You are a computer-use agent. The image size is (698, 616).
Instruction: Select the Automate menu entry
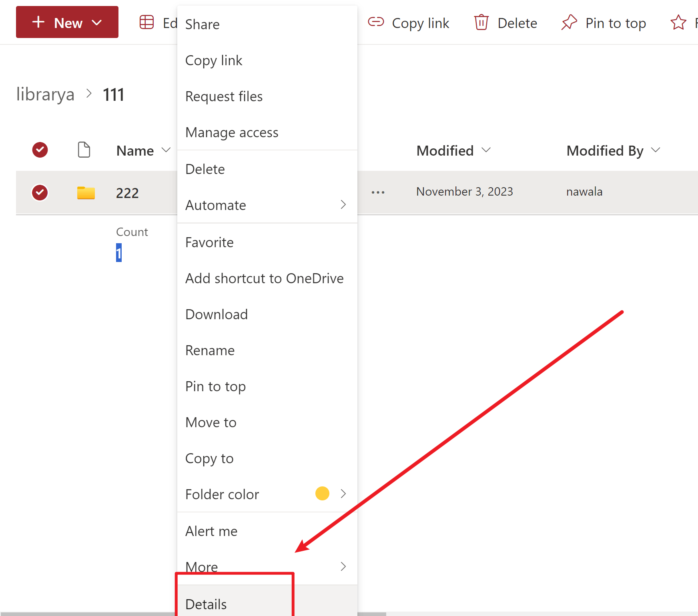(x=267, y=205)
